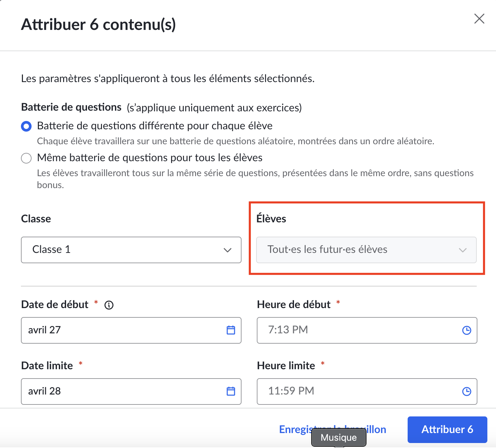Screen dimensions: 496x448
Task: Click the label Même batterie de questions pour tous les élèves
Action: (150, 158)
